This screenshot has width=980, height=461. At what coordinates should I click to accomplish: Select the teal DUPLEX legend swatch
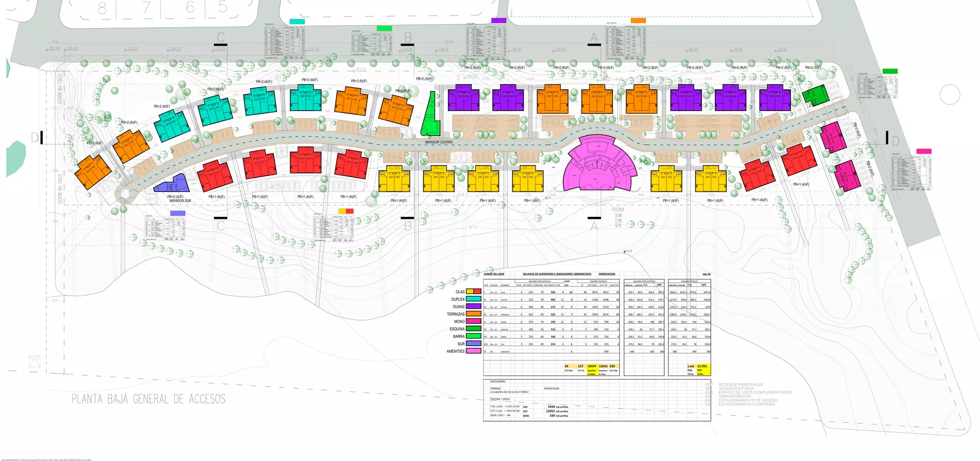(x=474, y=299)
